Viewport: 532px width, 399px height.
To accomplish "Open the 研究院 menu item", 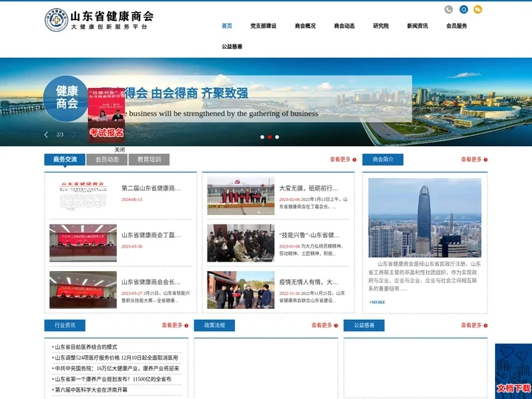I will click(x=381, y=26).
